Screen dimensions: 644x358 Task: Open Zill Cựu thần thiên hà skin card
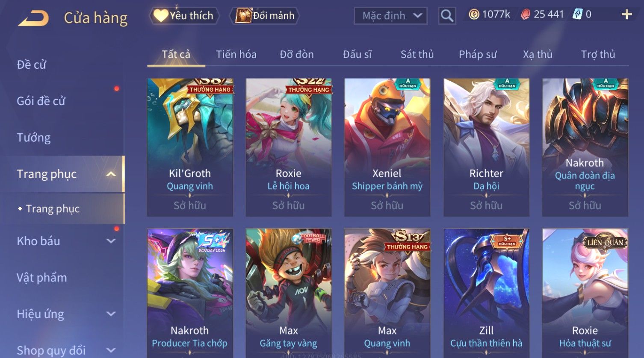[x=486, y=293]
